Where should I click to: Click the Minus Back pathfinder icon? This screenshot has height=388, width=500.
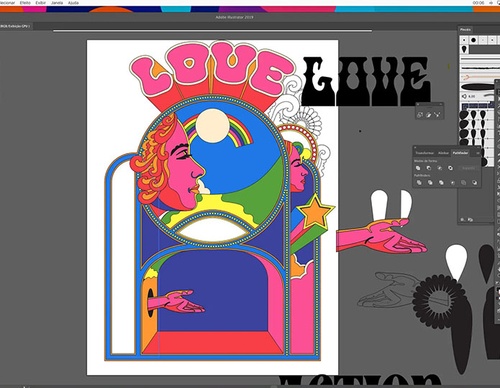click(474, 182)
